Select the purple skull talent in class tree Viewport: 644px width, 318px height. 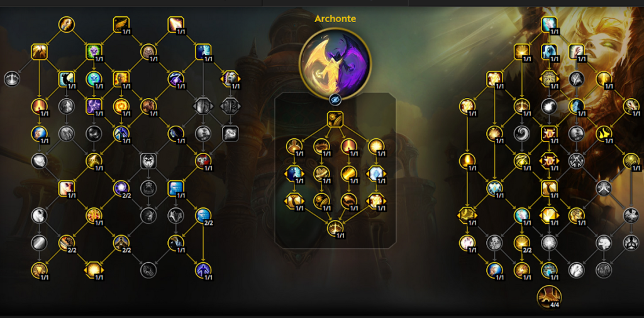pyautogui.click(x=94, y=52)
